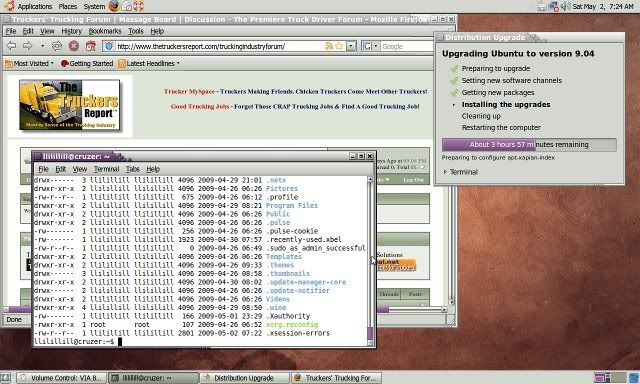Click .xsession-errors in terminal listing
640x384 pixels.
pyautogui.click(x=298, y=333)
